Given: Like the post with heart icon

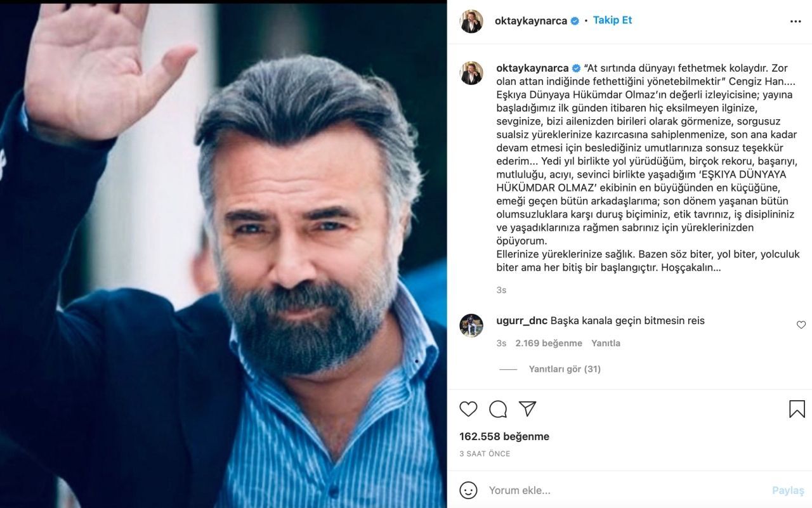Looking at the screenshot, I should point(468,409).
